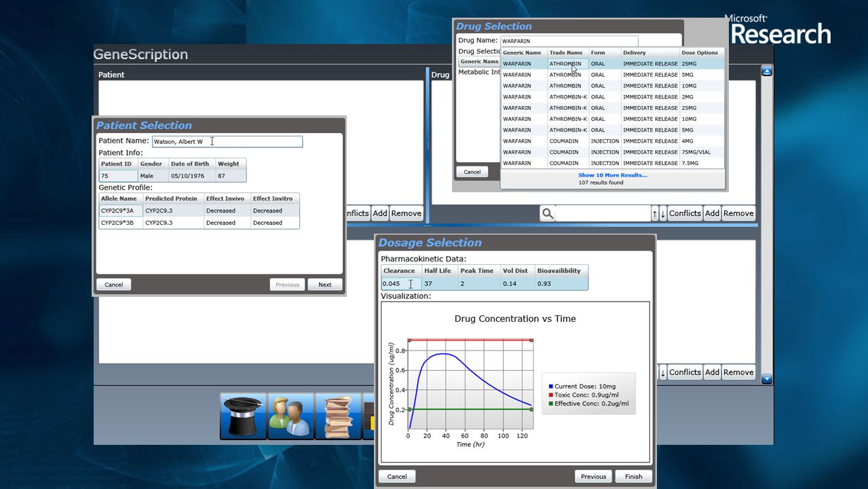The width and height of the screenshot is (868, 489).
Task: Click Previous in Dosage Selection dialog
Action: pyautogui.click(x=593, y=476)
